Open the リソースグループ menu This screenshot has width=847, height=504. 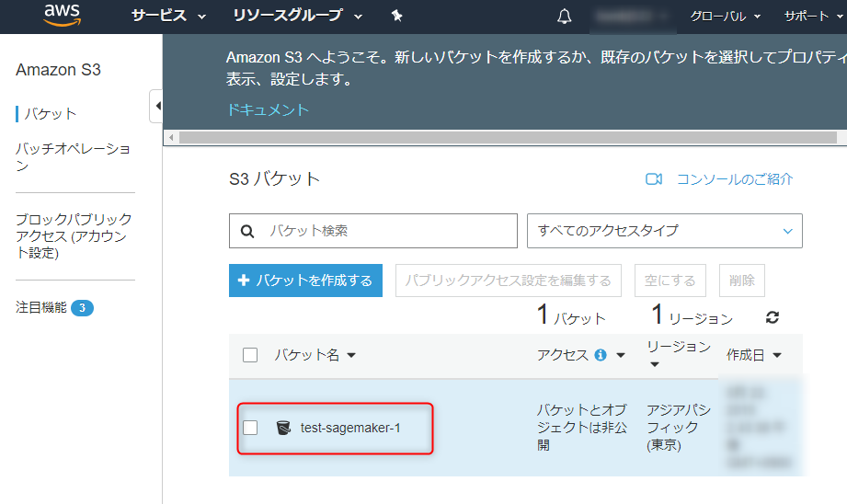[x=297, y=16]
